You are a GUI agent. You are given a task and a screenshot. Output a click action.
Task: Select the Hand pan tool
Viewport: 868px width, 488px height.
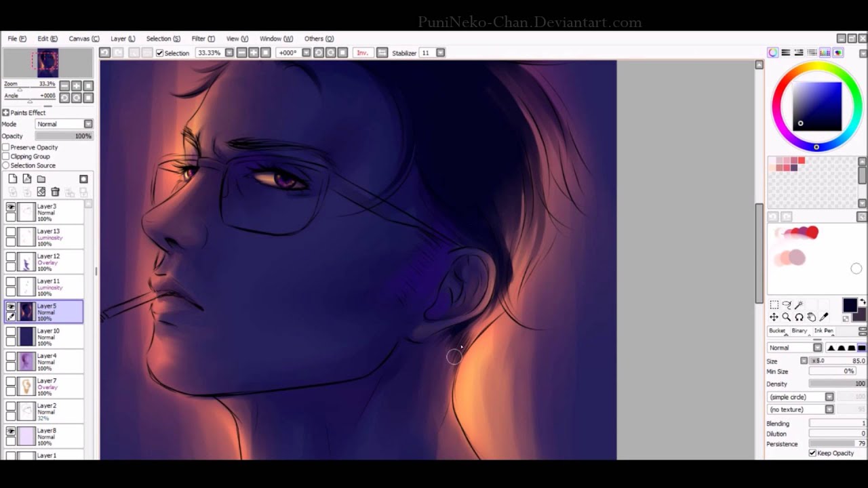[812, 317]
